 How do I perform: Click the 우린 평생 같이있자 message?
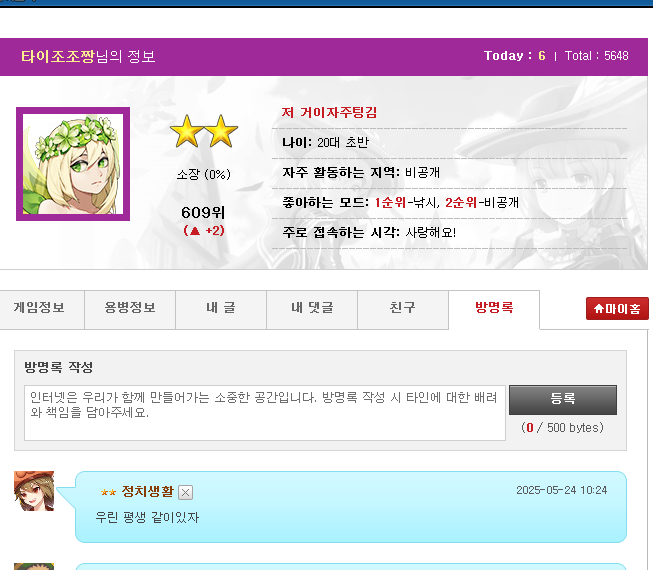(147, 518)
